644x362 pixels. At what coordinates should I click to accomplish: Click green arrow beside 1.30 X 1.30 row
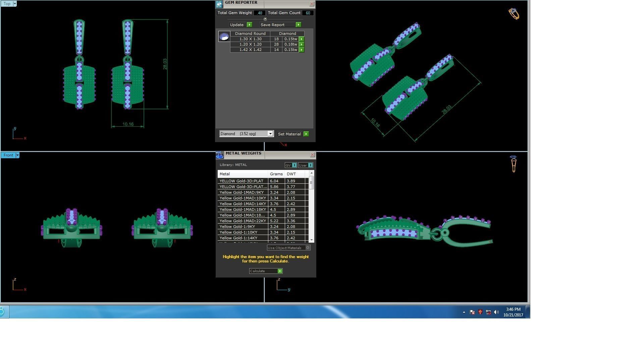tap(302, 39)
